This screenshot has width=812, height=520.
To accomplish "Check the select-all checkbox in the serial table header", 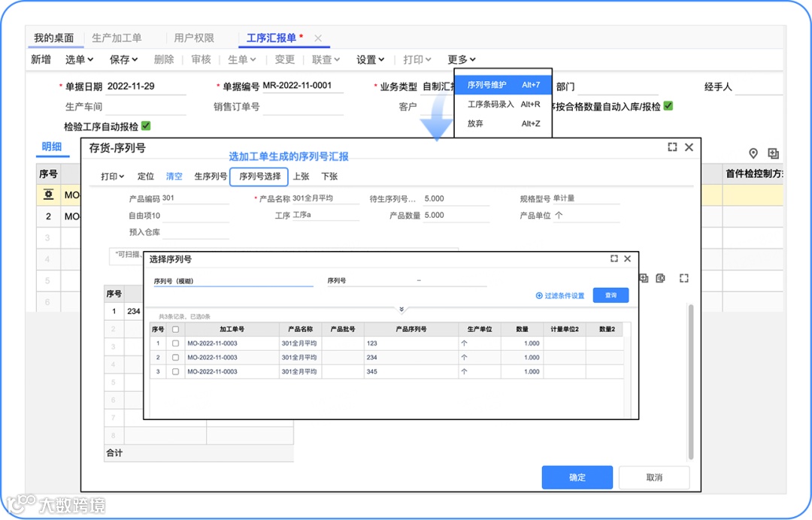I will (175, 329).
